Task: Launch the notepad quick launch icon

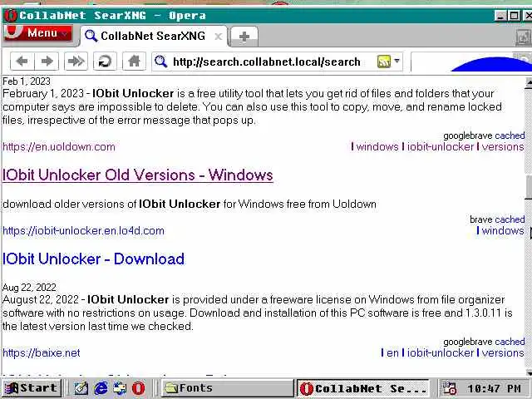Action: pos(81,388)
